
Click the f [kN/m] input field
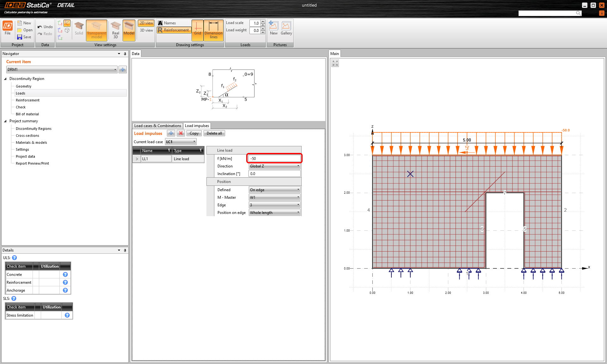[x=274, y=158]
